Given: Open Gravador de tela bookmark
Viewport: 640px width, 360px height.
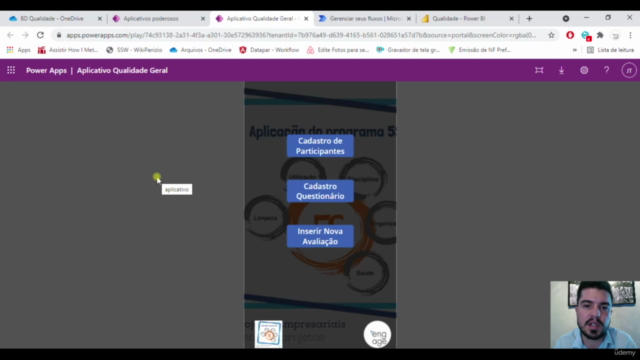Looking at the screenshot, I should 408,50.
